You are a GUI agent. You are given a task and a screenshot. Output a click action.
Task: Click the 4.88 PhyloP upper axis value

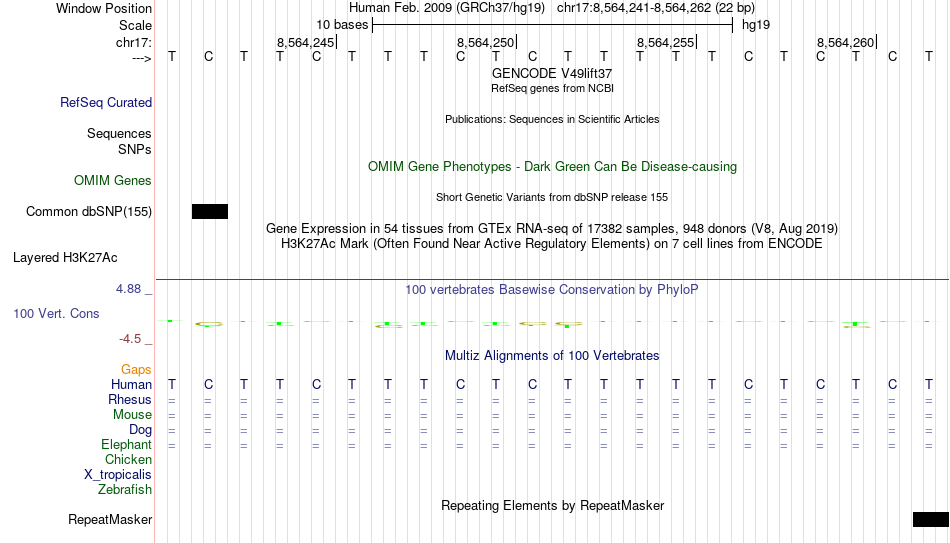[x=128, y=289]
